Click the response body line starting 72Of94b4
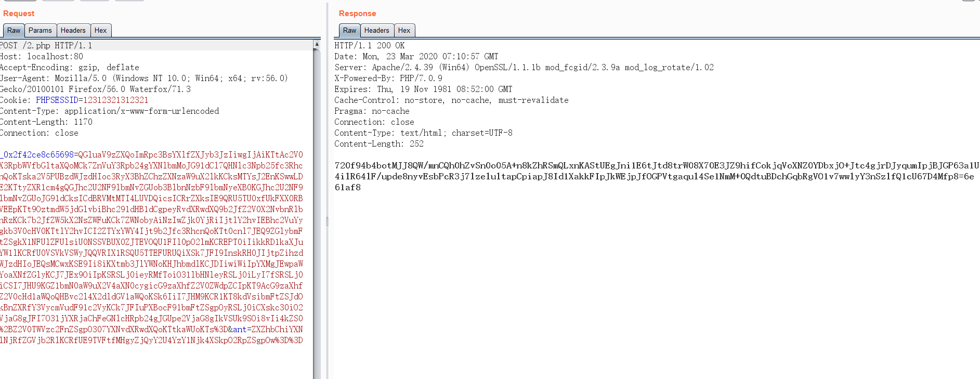This screenshot has width=980, height=379. pos(657,166)
